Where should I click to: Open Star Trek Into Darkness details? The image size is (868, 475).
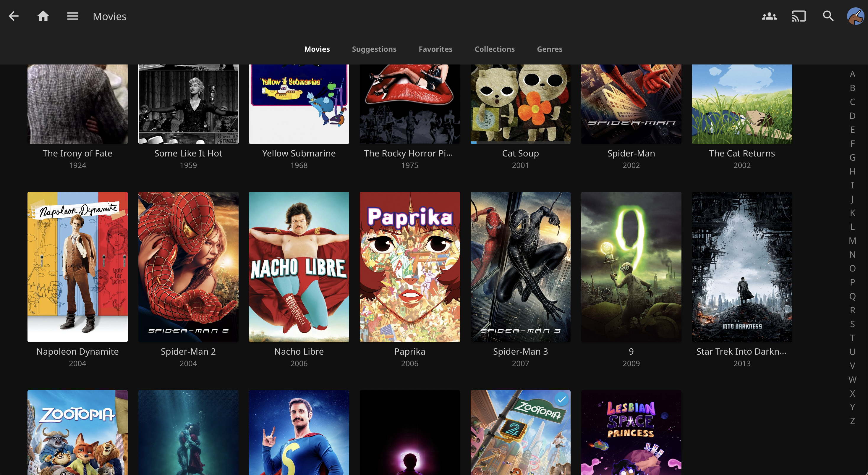(x=742, y=266)
